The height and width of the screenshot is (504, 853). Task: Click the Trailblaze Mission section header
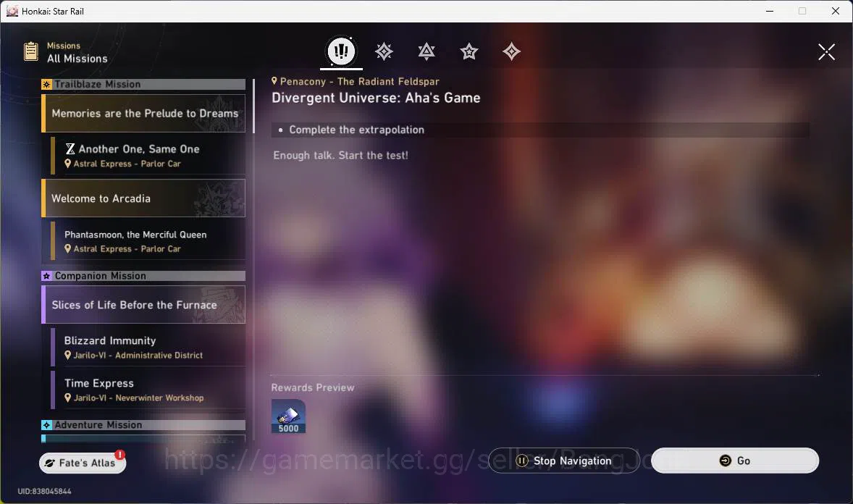point(143,85)
